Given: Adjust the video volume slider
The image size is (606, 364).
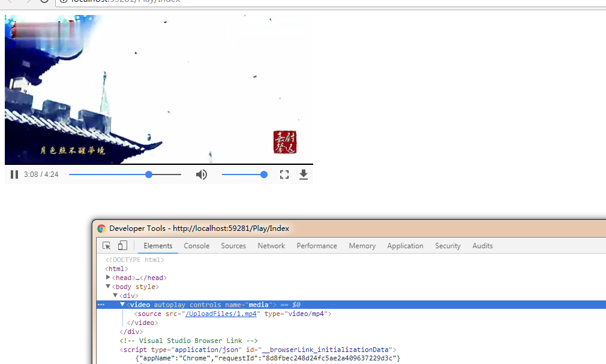Looking at the screenshot, I should [x=245, y=175].
